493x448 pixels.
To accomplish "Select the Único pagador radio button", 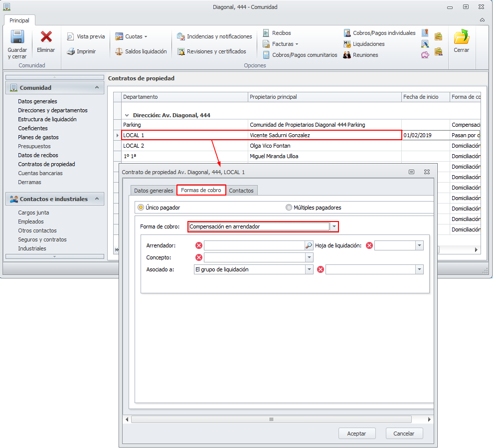I will coord(141,208).
